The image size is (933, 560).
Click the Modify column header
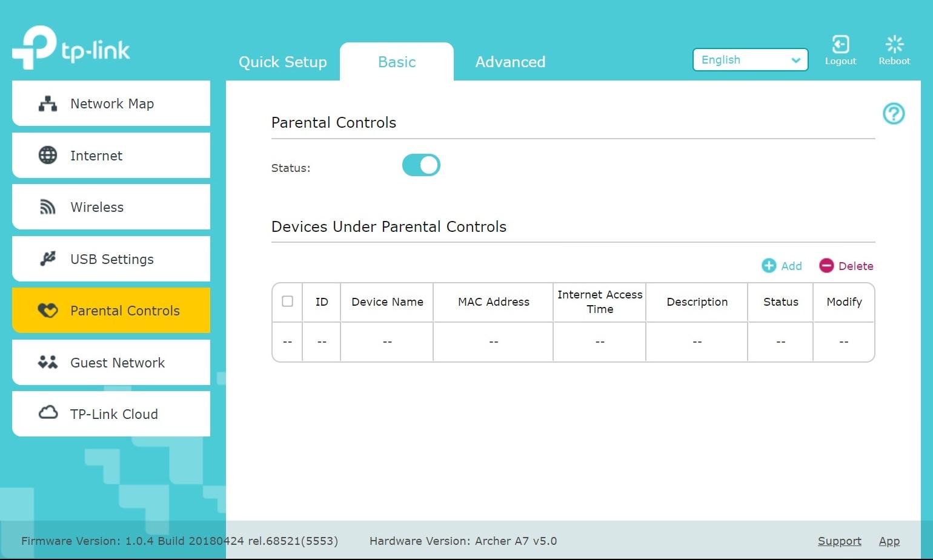(x=844, y=301)
